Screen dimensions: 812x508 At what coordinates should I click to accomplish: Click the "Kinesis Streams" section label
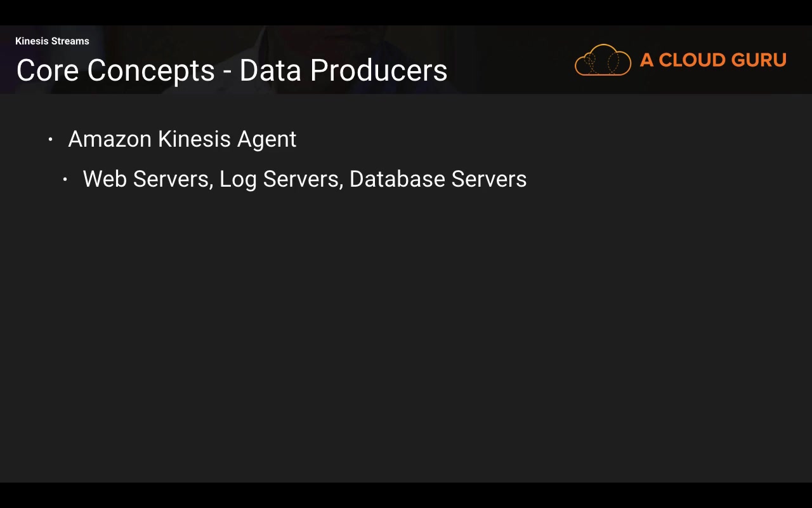tap(52, 41)
